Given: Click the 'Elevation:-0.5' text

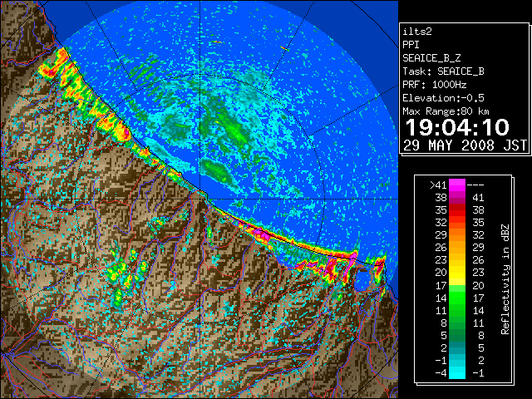Looking at the screenshot, I should tap(443, 98).
